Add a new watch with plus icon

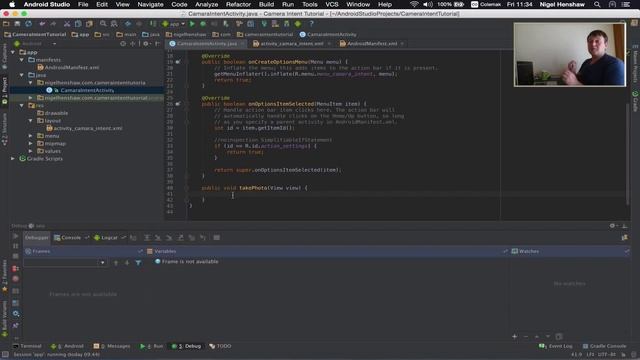coord(514,336)
